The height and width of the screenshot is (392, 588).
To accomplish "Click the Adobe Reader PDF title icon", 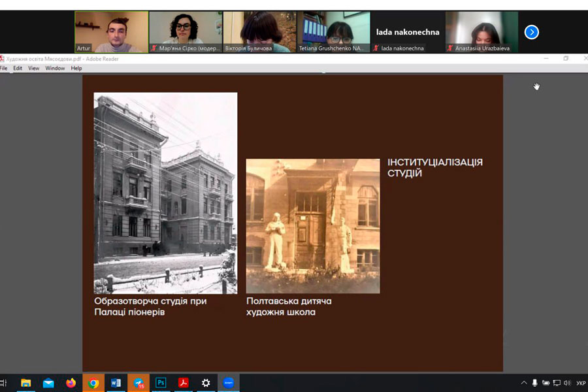I will 2,59.
